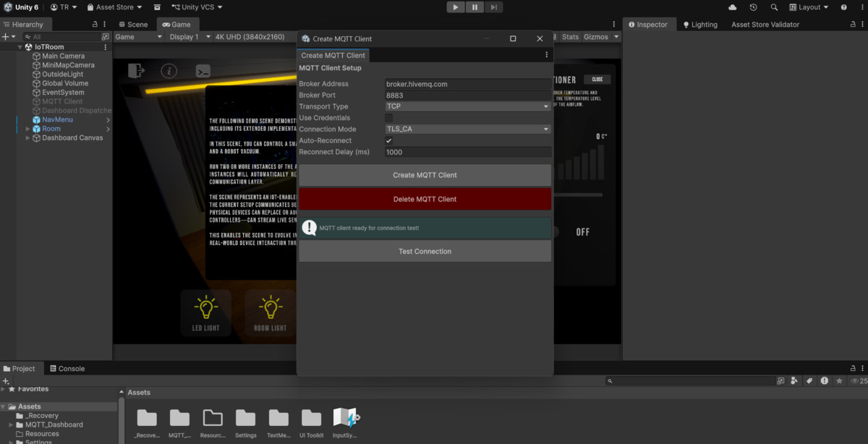Open the undo history icon
The width and height of the screenshot is (868, 444).
click(x=754, y=7)
